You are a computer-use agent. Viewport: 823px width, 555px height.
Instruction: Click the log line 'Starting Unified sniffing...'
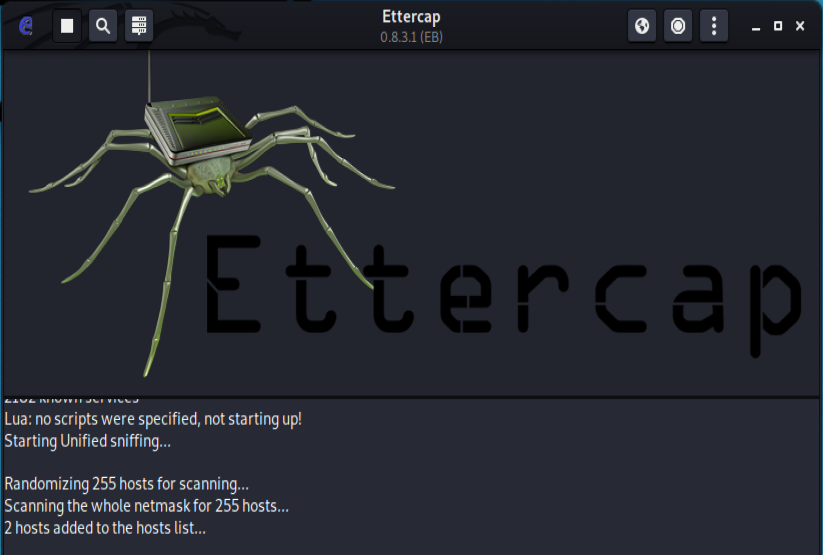(x=88, y=441)
